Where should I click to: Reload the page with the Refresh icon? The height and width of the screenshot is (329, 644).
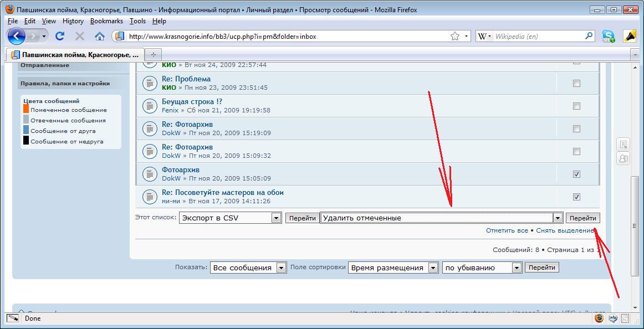(60, 36)
